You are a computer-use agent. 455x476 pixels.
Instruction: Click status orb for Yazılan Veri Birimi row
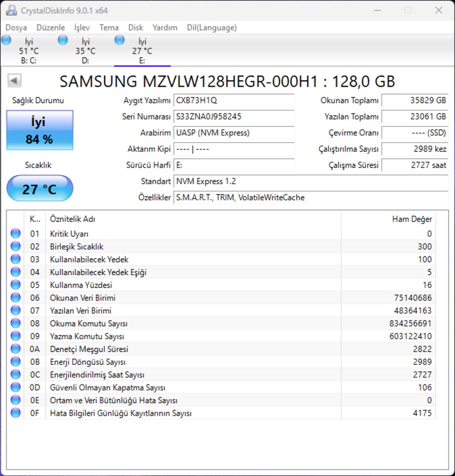click(x=15, y=310)
